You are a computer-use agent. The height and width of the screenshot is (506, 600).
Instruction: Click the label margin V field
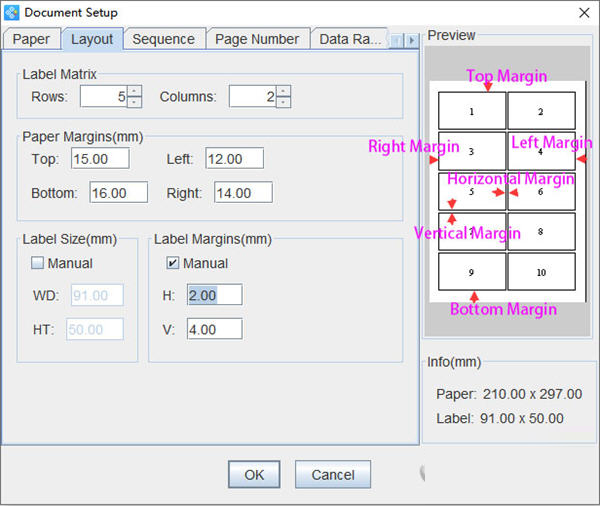tap(213, 329)
